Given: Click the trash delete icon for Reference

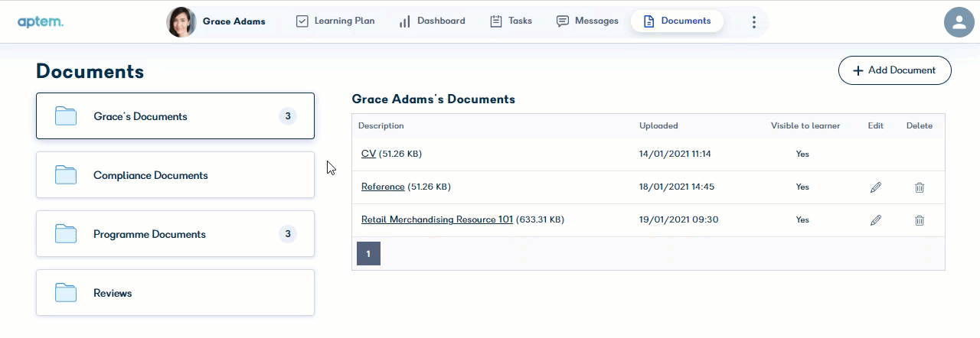Looking at the screenshot, I should [920, 187].
